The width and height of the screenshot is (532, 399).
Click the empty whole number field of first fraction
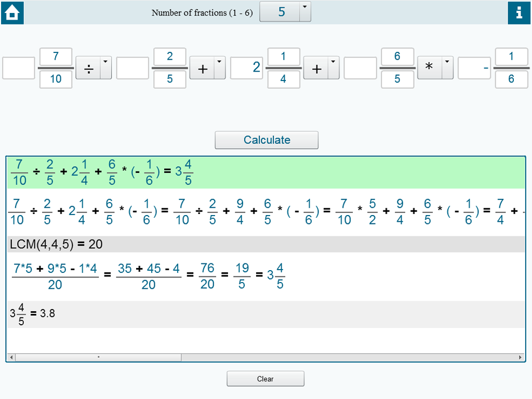(x=19, y=68)
